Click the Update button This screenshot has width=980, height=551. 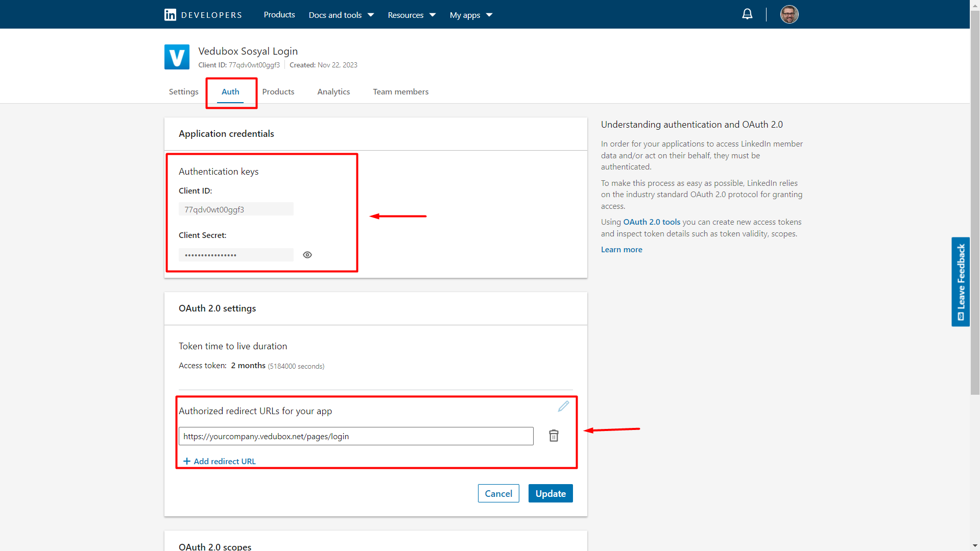[x=550, y=493]
